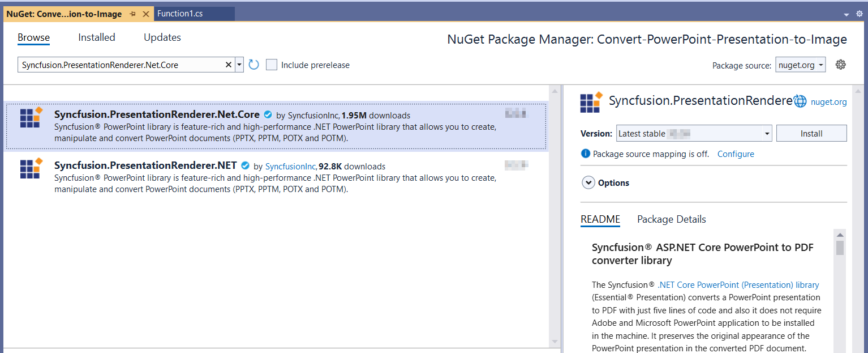Open .NET Core PowerPoint (Presentation) library link
This screenshot has width=868, height=353.
pyautogui.click(x=738, y=285)
